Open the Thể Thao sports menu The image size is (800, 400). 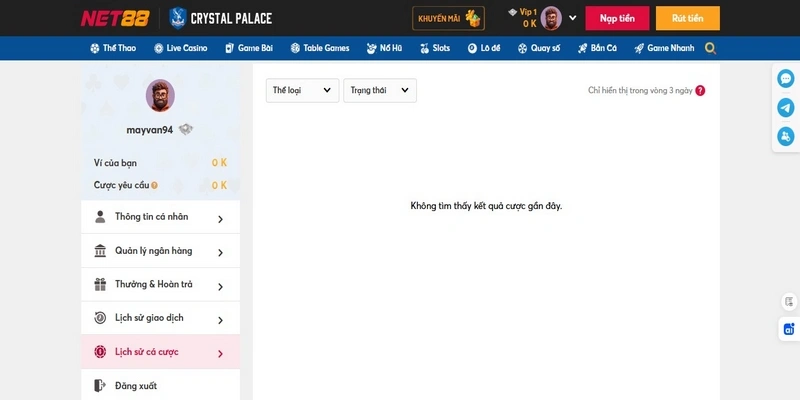[113, 48]
